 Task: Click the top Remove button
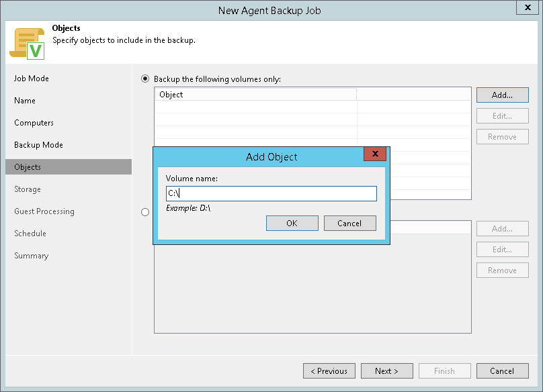coord(502,137)
